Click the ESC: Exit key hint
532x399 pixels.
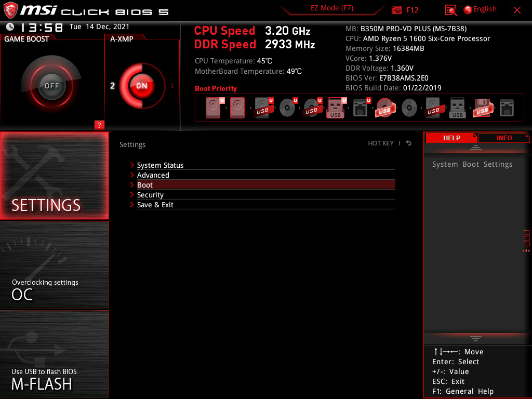tap(448, 381)
